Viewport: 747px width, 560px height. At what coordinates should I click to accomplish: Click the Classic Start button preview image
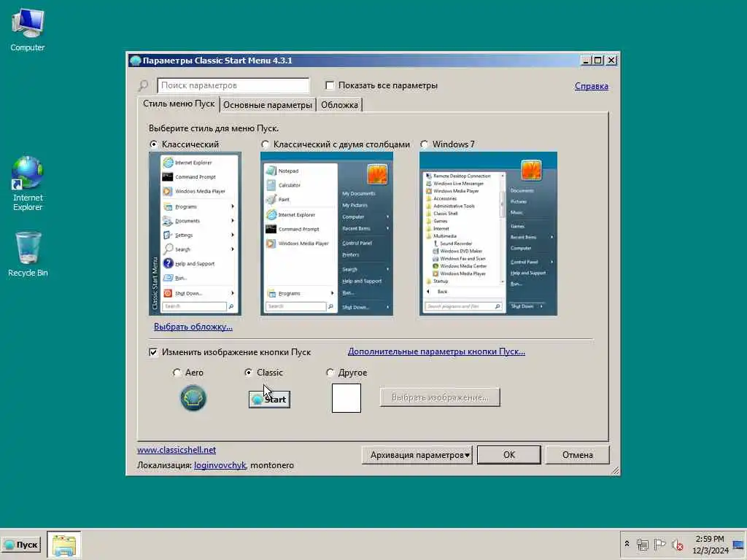[x=269, y=399]
